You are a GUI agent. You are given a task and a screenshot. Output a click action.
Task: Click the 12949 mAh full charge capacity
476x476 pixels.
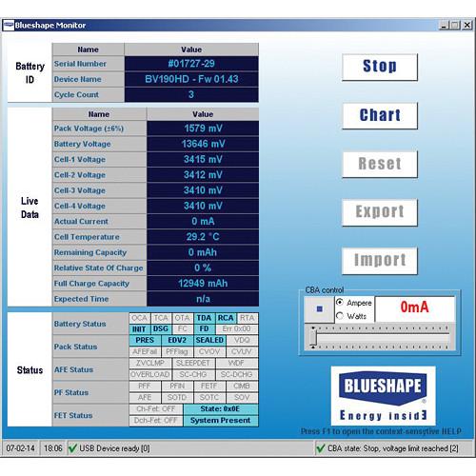click(203, 284)
